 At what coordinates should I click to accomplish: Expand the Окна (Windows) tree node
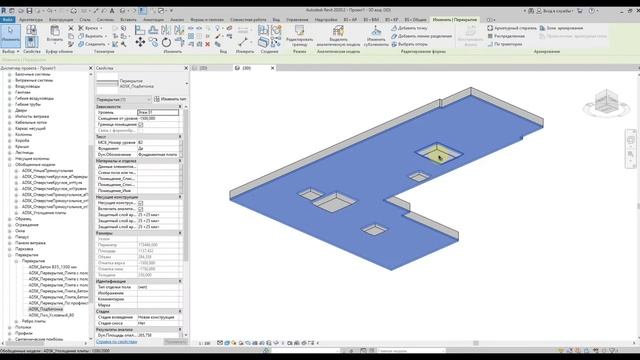9,231
